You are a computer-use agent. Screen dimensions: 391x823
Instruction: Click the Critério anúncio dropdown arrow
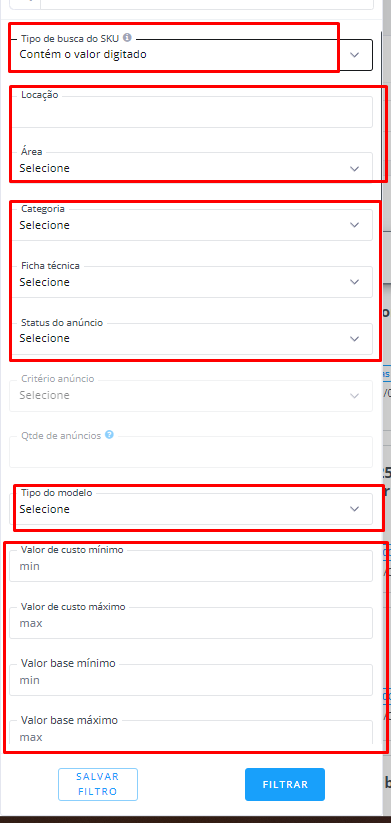pos(355,395)
